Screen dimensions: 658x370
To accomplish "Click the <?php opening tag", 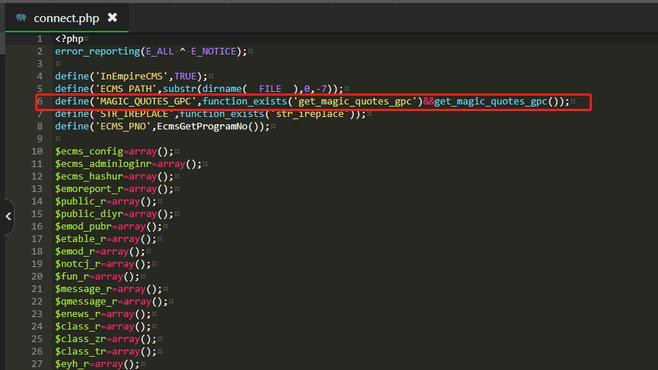I will (x=69, y=39).
